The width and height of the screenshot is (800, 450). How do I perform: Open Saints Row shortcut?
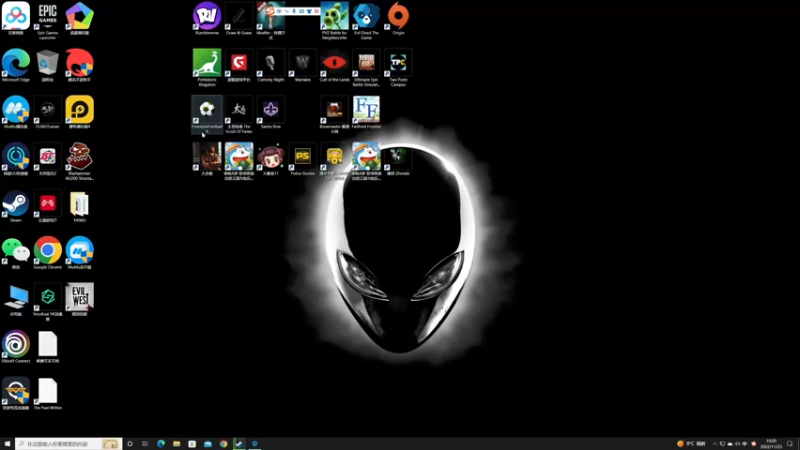271,112
